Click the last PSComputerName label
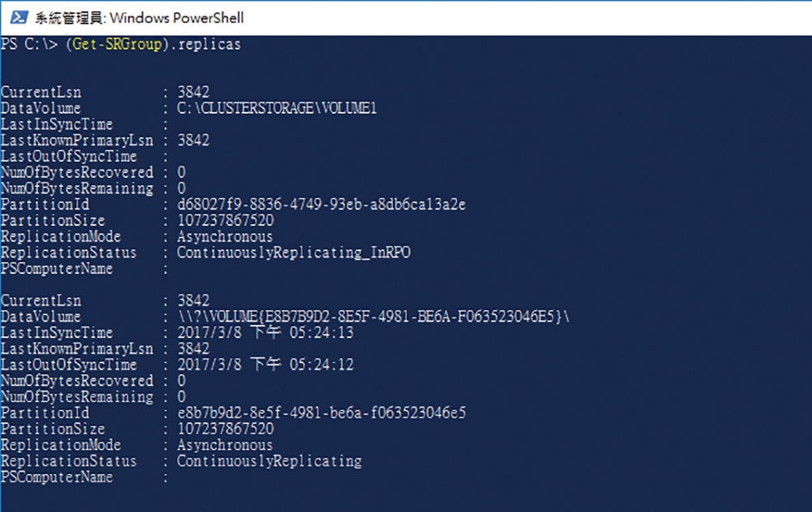Viewport: 812px width, 512px height. click(57, 477)
